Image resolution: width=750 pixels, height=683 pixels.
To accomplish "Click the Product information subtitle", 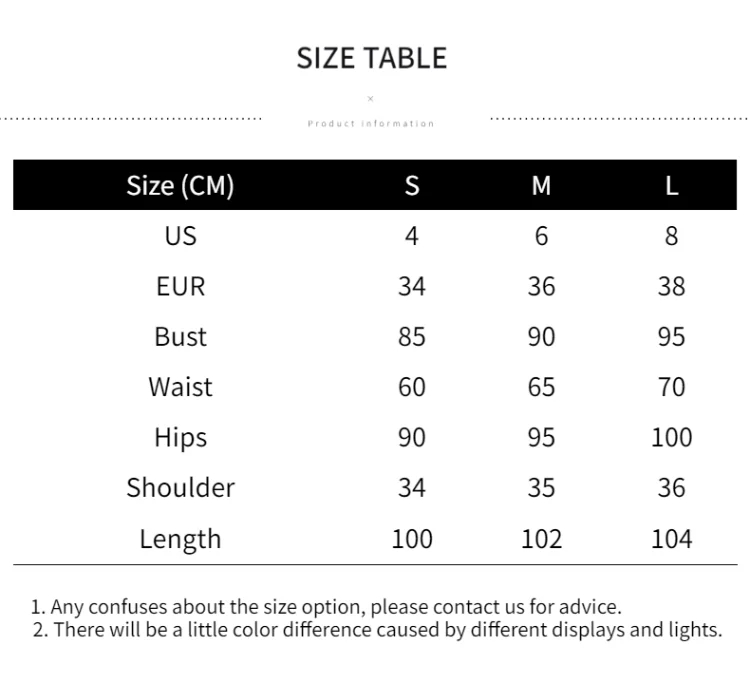I will point(371,123).
